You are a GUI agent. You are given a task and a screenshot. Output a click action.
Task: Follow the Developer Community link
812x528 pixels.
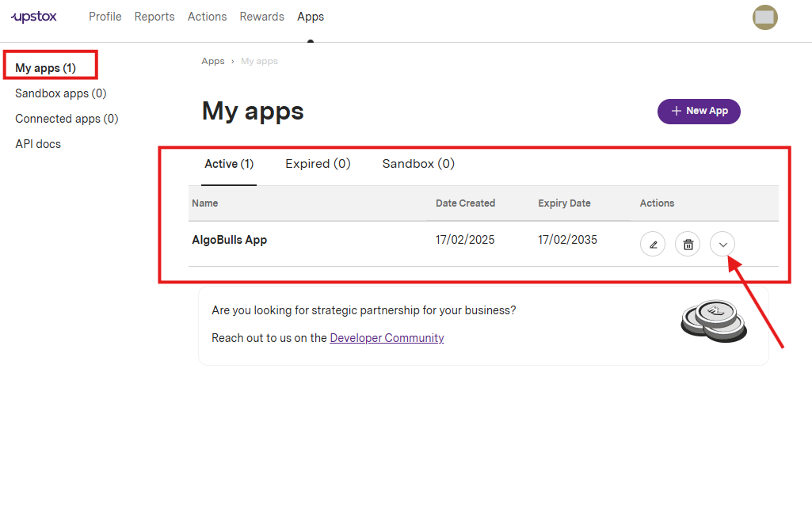[387, 338]
